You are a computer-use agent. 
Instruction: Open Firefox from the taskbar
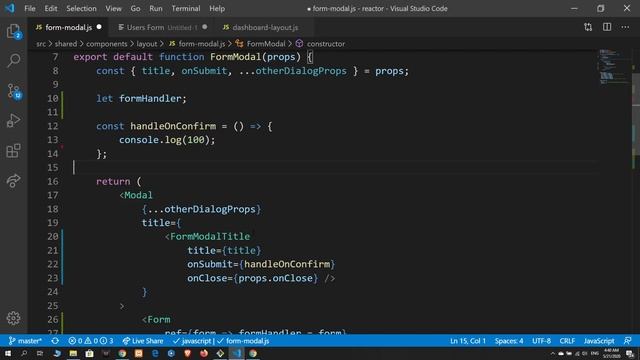(204, 353)
